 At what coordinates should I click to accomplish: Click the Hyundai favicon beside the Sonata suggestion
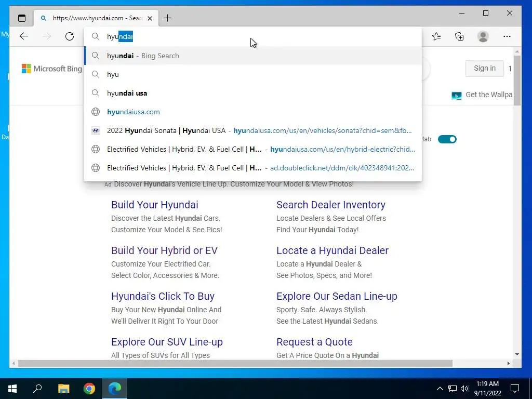(96, 130)
